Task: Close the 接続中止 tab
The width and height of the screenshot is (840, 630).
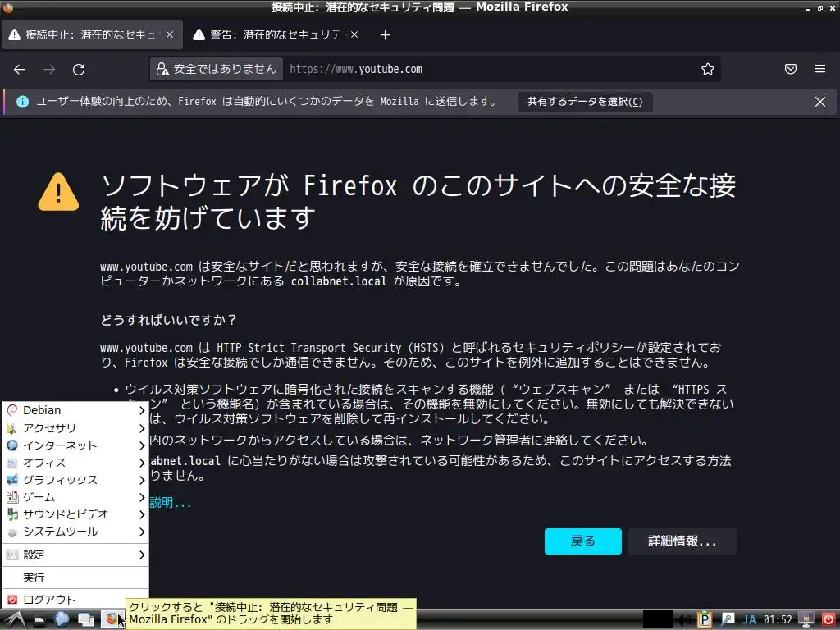Action: tap(170, 34)
